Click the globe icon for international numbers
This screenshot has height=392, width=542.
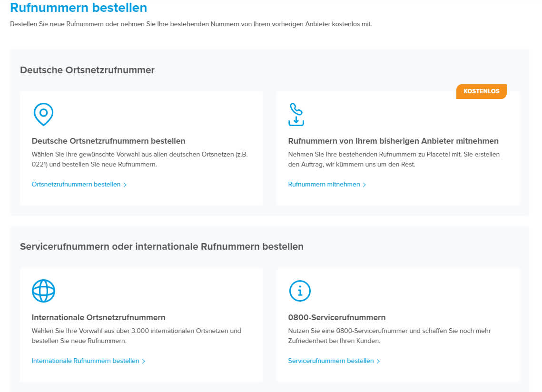click(43, 291)
